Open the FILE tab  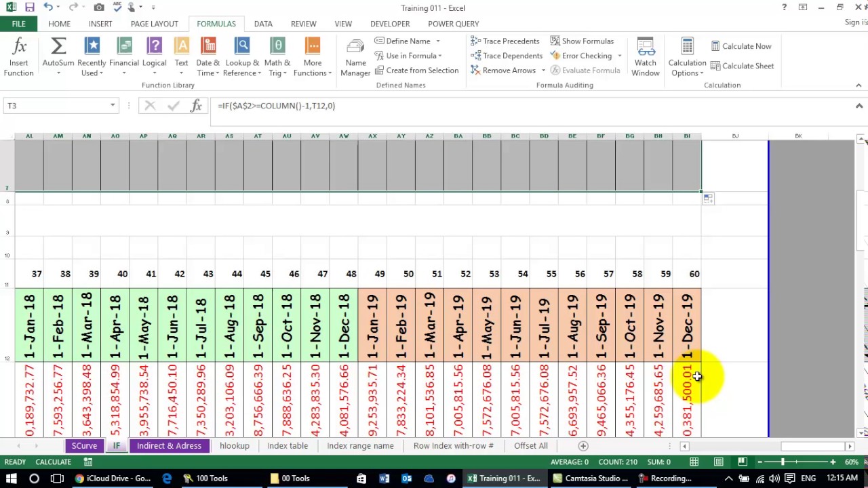18,24
